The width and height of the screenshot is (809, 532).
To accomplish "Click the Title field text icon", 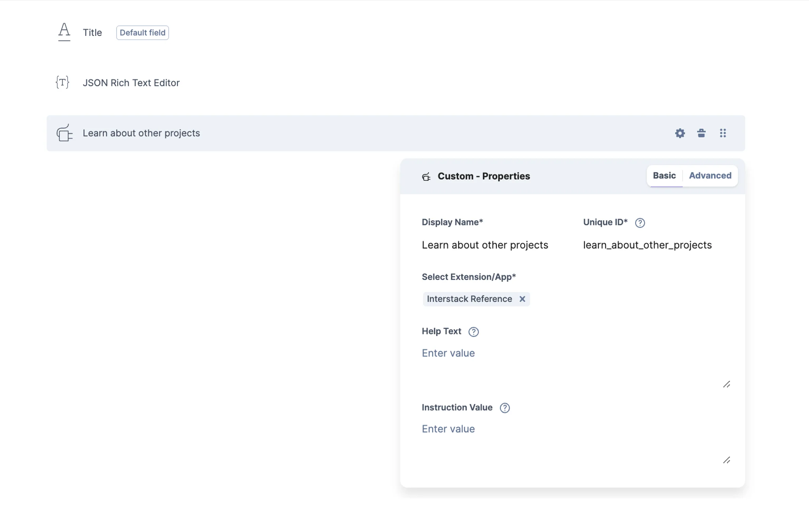I will pos(64,32).
